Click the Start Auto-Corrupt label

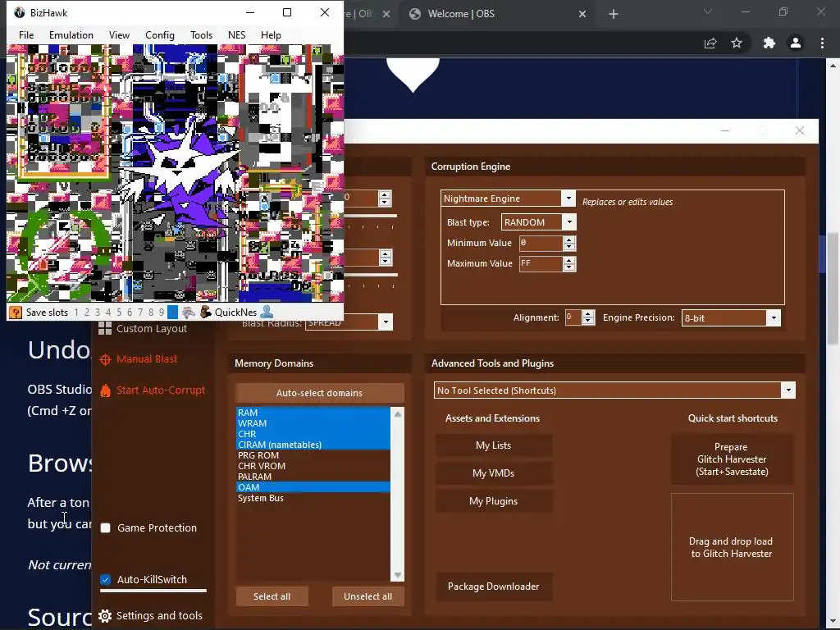[161, 390]
